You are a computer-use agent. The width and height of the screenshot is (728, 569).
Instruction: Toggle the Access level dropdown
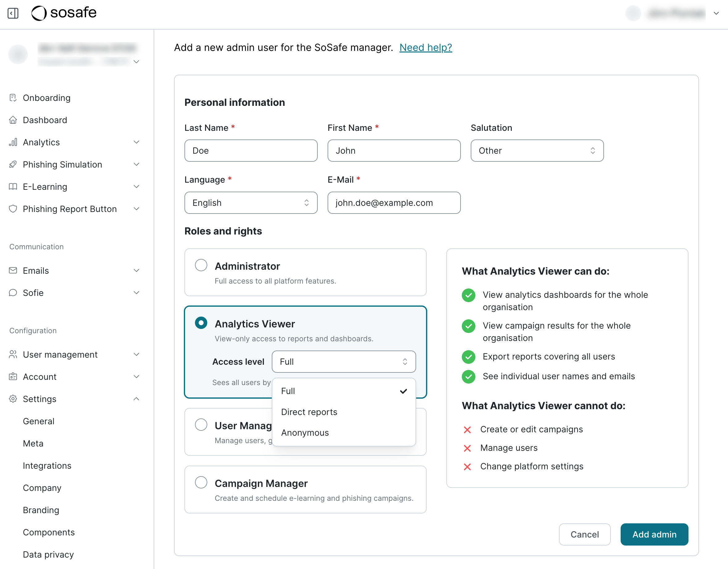pyautogui.click(x=344, y=362)
